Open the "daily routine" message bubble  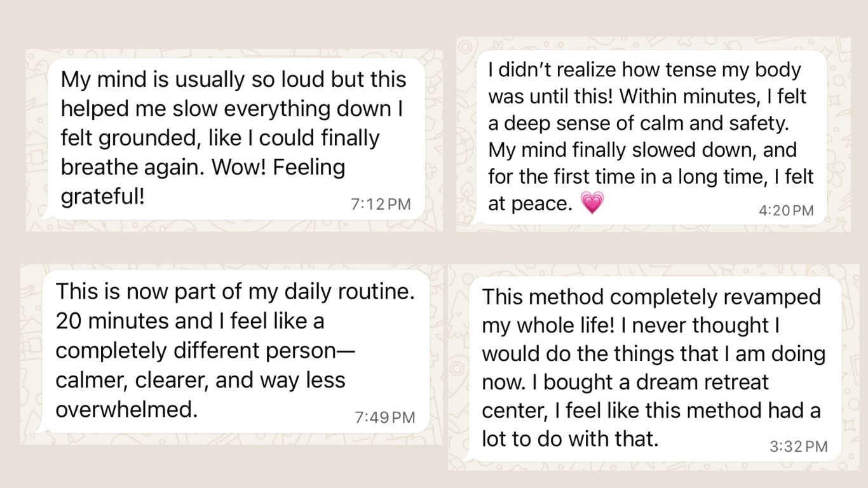click(235, 351)
